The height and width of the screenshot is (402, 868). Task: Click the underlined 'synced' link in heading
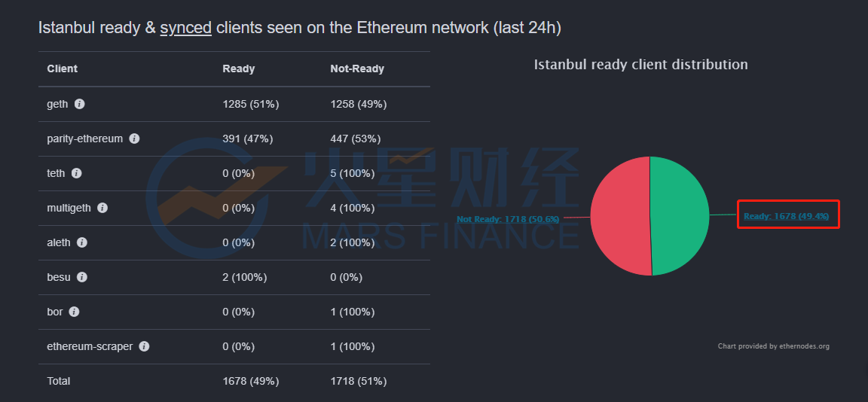[186, 28]
